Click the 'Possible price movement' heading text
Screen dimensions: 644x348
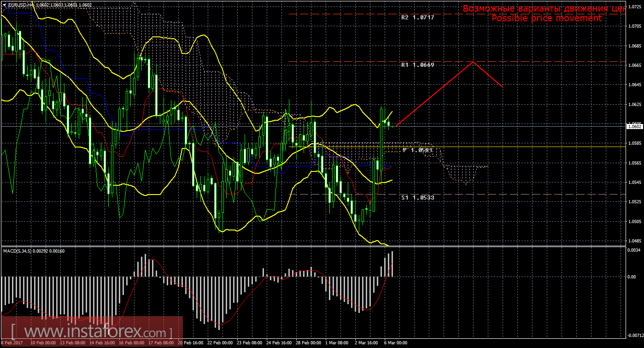[x=546, y=18]
